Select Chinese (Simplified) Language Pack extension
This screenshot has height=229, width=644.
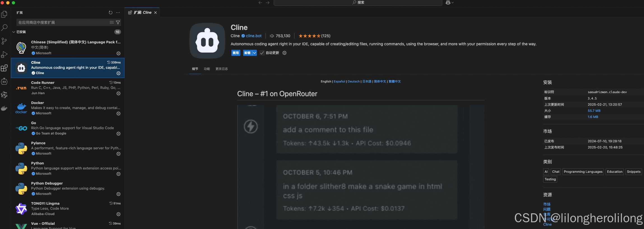click(x=68, y=48)
